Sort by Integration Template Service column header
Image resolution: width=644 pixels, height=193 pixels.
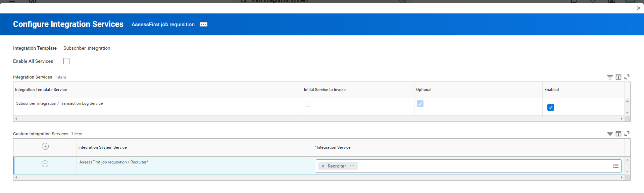coord(41,90)
